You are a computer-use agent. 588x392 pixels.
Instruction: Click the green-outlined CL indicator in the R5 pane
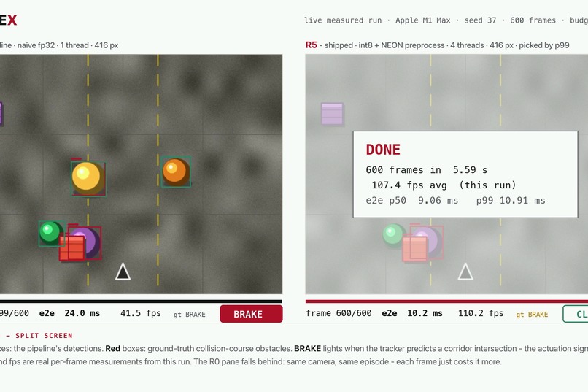(576, 314)
